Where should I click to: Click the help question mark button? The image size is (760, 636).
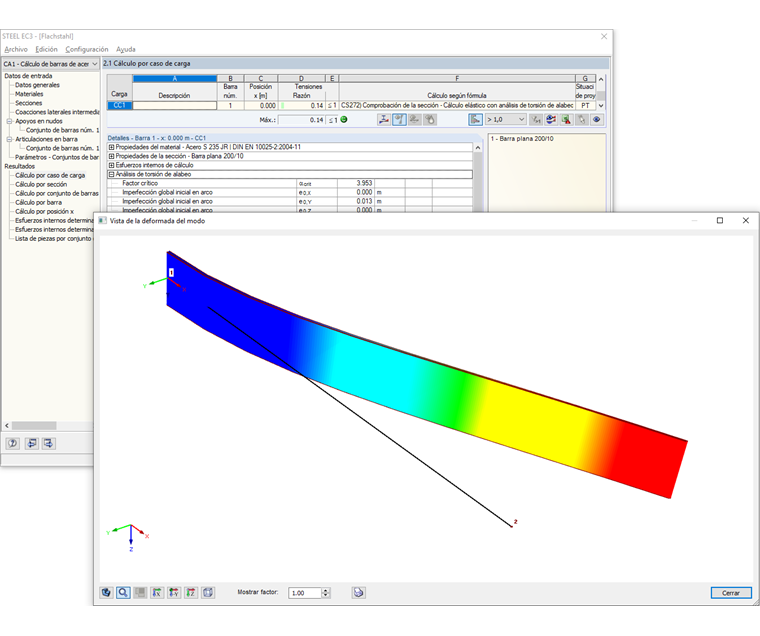[13, 443]
